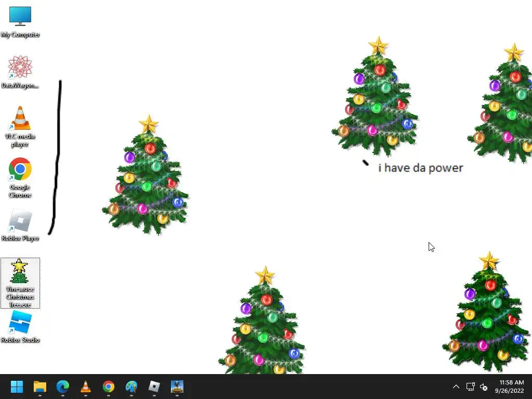Click the partially cut-off tree at screen edge

[x=500, y=103]
